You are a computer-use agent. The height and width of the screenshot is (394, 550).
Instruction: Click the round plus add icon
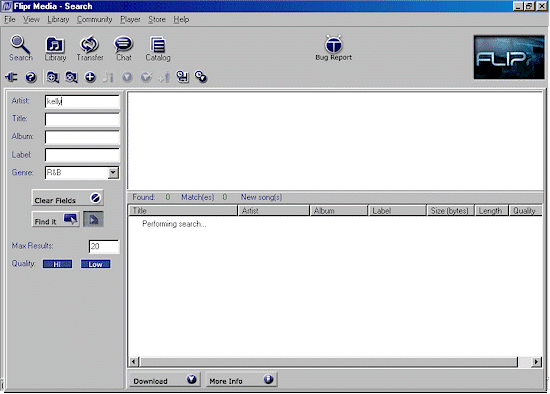click(x=90, y=77)
